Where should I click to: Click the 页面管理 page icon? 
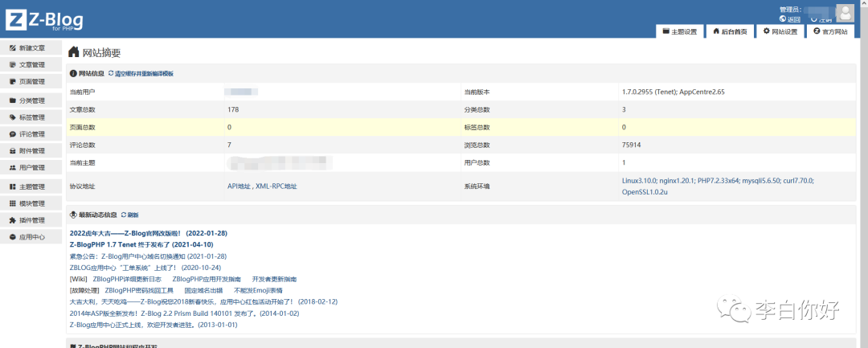[x=13, y=81]
